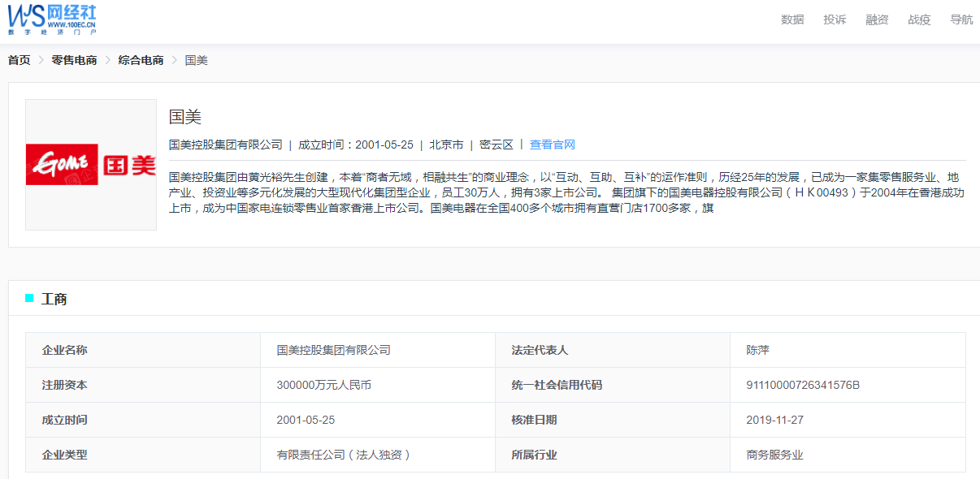Open the 零售电商 breadcrumb link

pos(74,60)
